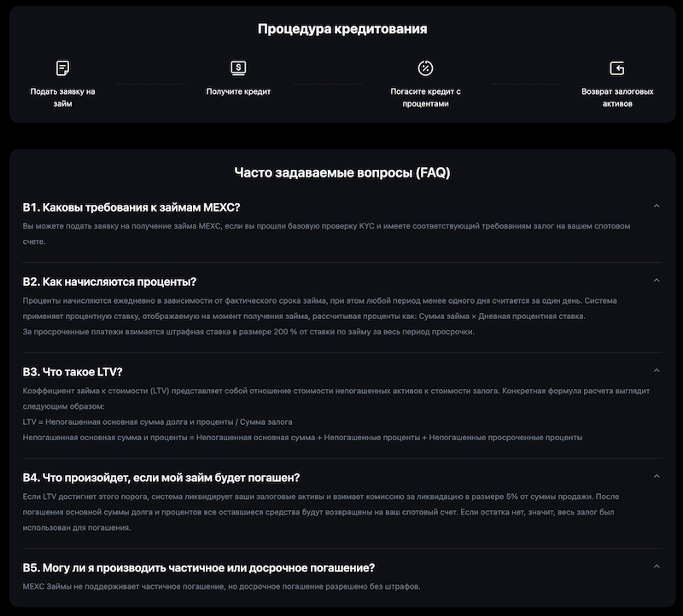Click the loan application document icon
This screenshot has width=683, height=616.
[64, 67]
